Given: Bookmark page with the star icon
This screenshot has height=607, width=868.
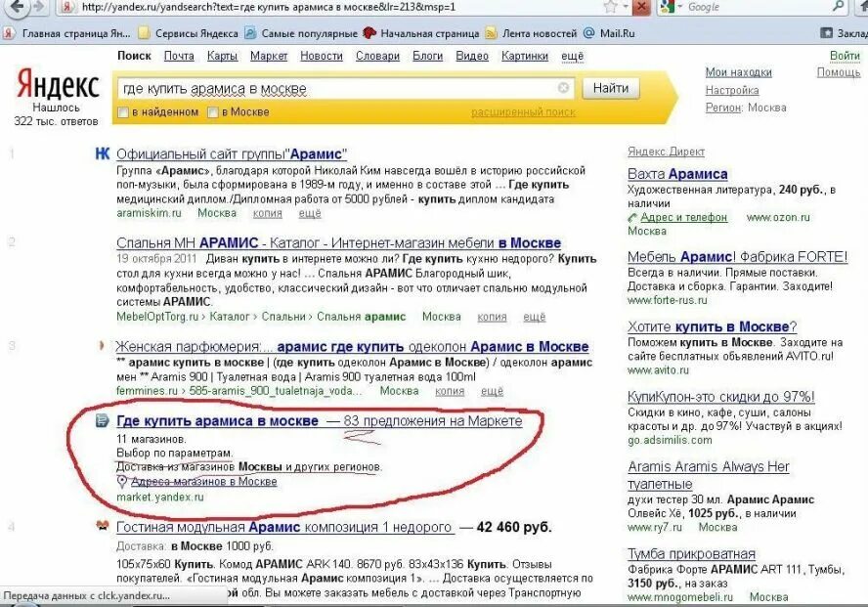Looking at the screenshot, I should pos(611,7).
